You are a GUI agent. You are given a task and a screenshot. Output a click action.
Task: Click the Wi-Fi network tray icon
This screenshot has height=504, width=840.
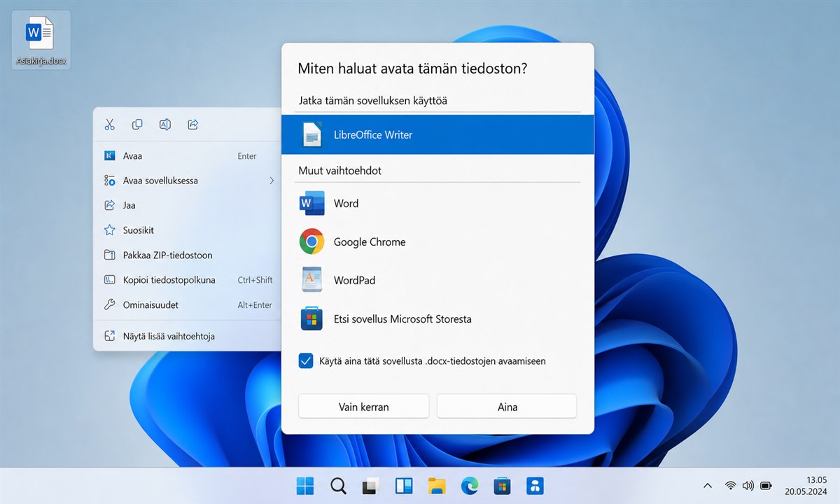[731, 486]
